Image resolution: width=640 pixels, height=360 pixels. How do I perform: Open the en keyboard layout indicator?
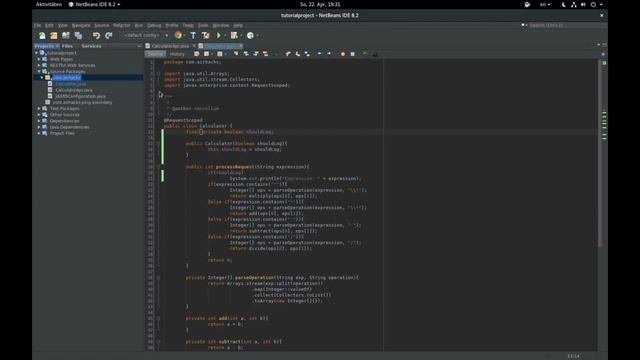pos(545,4)
